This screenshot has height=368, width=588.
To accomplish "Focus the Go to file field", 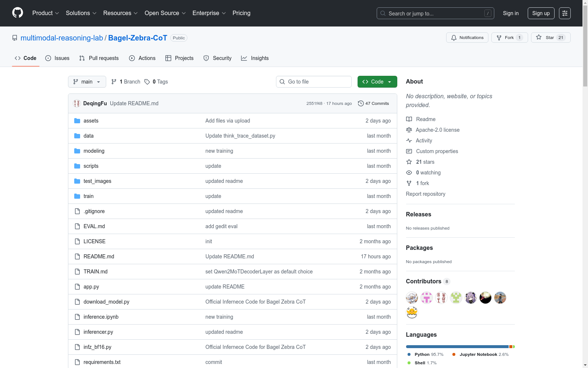I will click(x=314, y=82).
